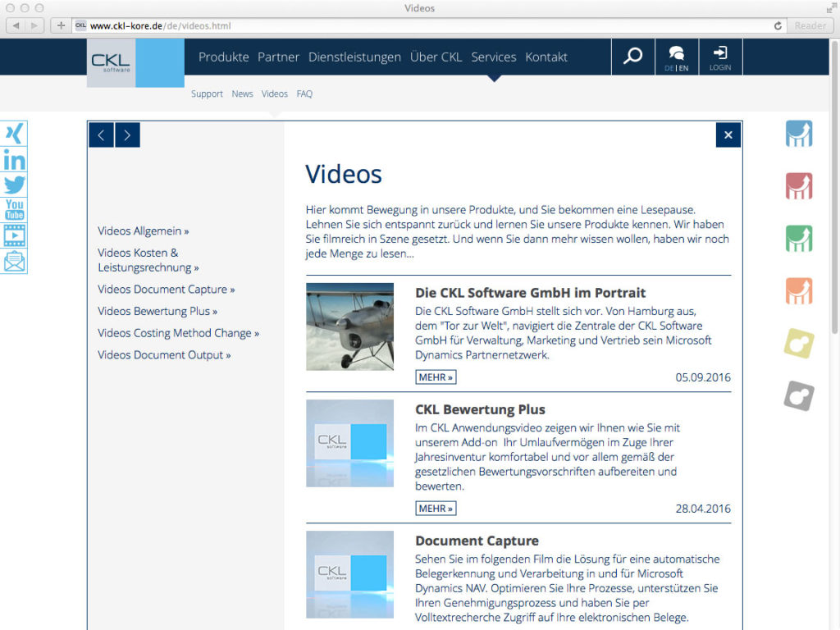Select the Videos submenu item
This screenshot has width=840, height=630.
[274, 94]
